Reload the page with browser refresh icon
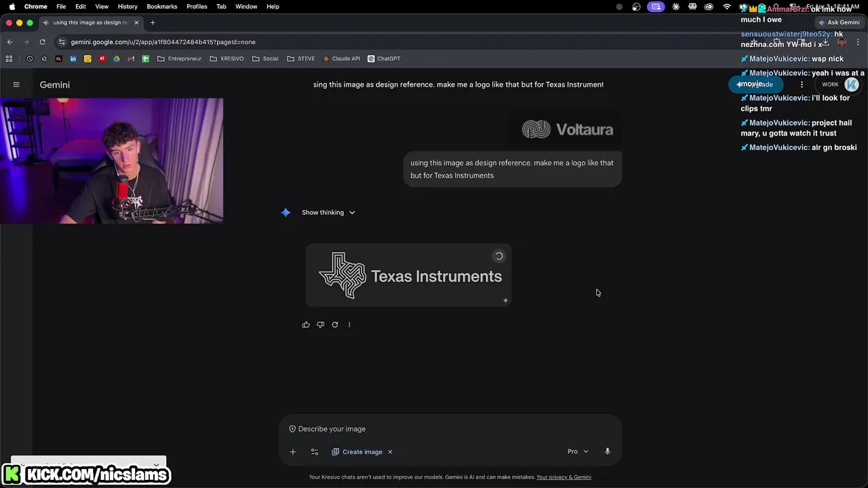Viewport: 868px width, 488px height. [x=42, y=42]
